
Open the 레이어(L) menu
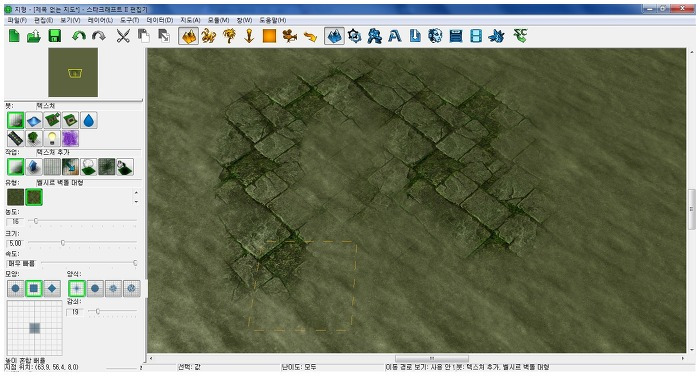(100, 20)
